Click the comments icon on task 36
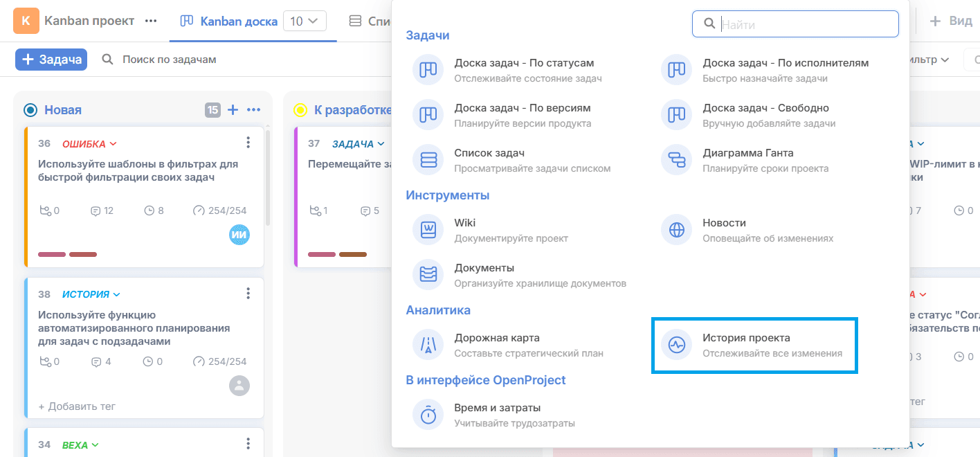 (96, 210)
